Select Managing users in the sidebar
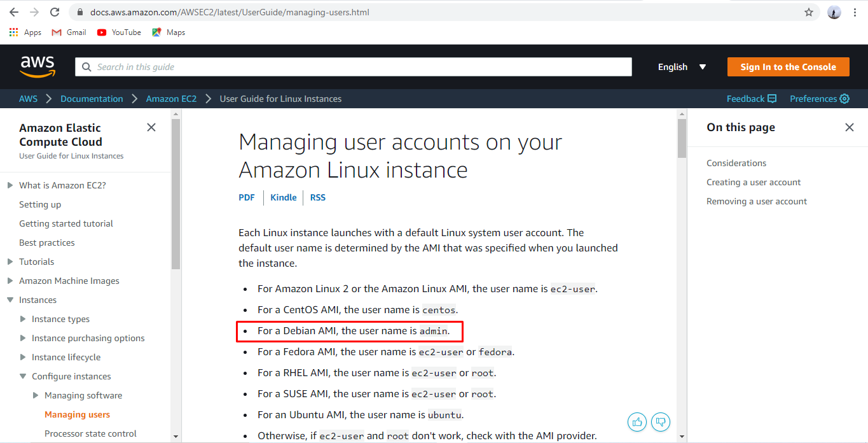Screen dimensions: 868x443 click(77, 414)
